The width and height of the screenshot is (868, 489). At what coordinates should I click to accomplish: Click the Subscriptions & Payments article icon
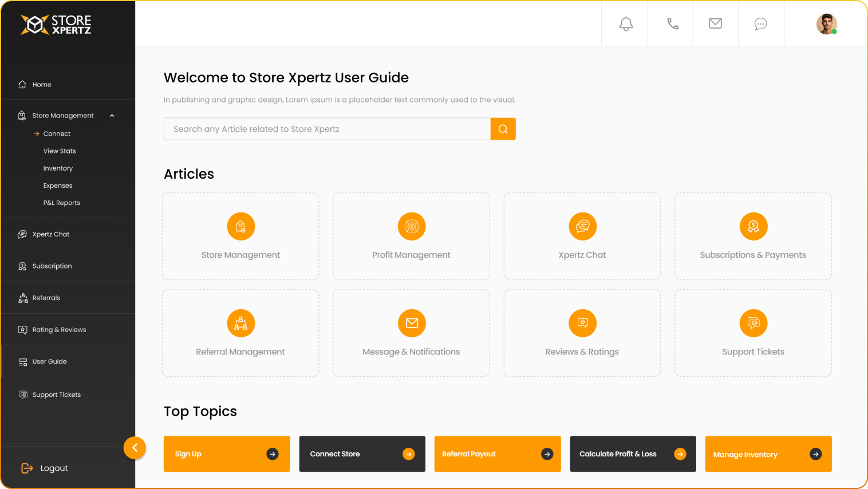[753, 227]
